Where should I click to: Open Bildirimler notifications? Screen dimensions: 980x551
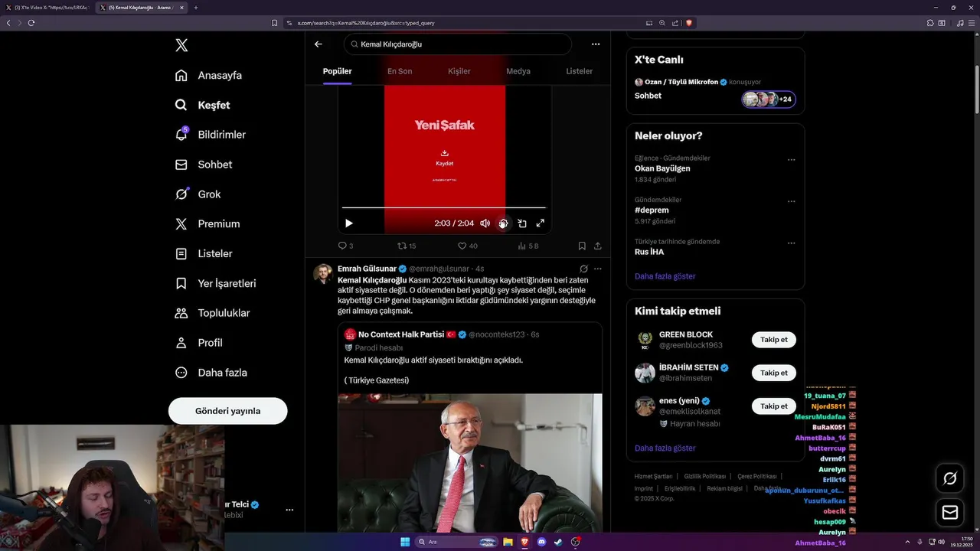pyautogui.click(x=211, y=135)
